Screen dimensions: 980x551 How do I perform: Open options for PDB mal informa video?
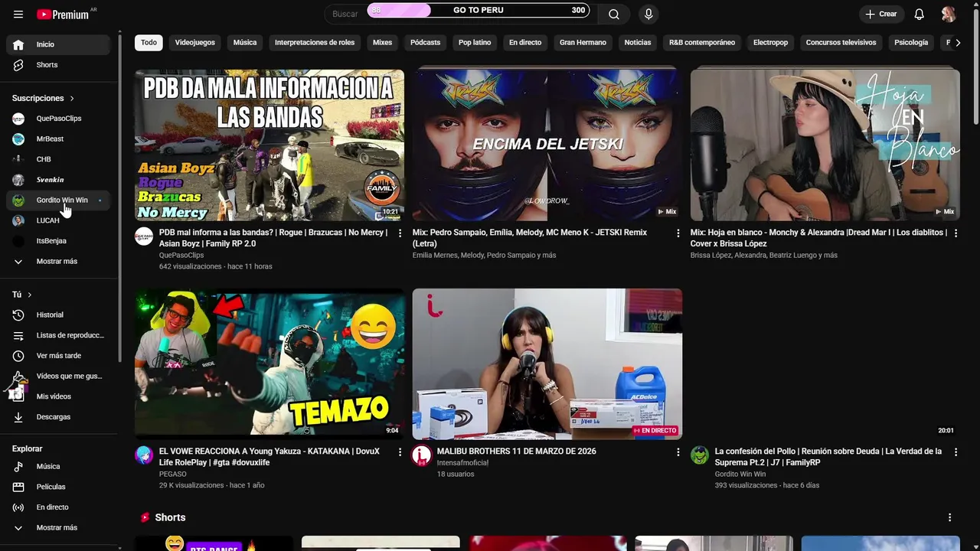tap(400, 233)
